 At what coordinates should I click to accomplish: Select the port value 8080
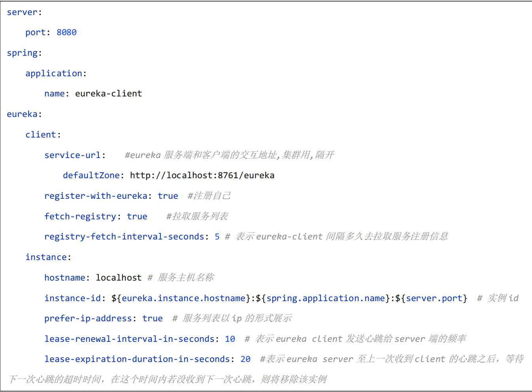tap(66, 32)
